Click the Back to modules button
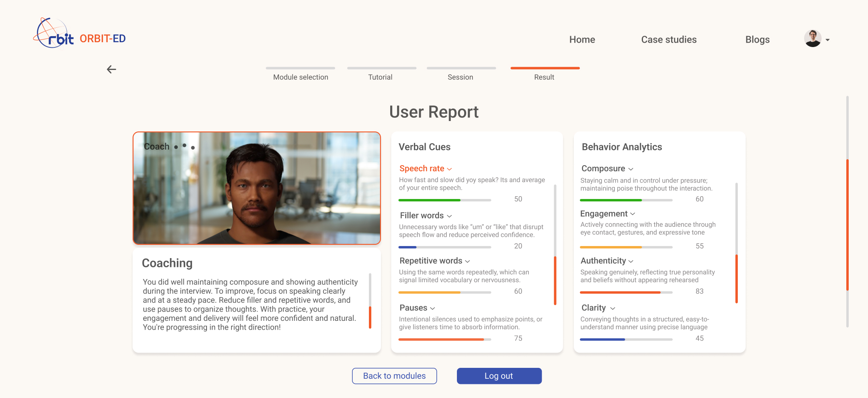The width and height of the screenshot is (868, 398). click(x=394, y=376)
